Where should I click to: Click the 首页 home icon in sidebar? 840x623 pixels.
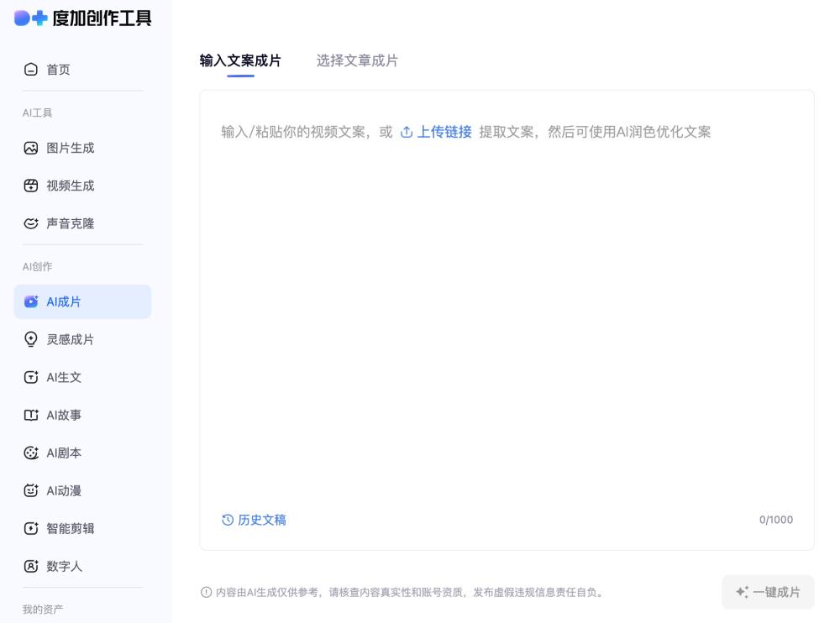tap(31, 70)
